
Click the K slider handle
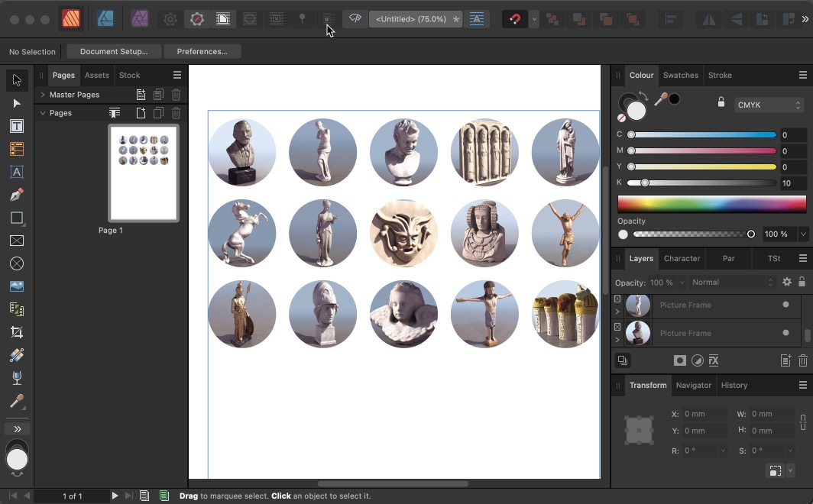(x=645, y=183)
